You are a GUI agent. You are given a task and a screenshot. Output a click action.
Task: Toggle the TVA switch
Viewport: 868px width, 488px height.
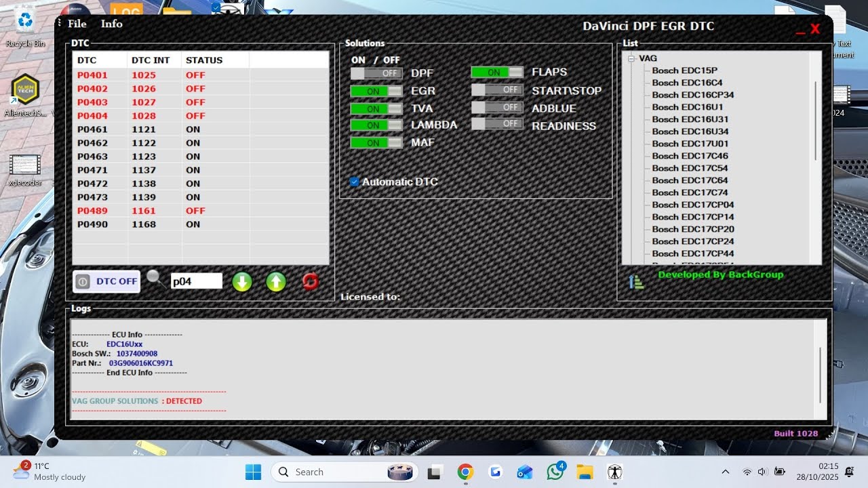[x=376, y=108]
